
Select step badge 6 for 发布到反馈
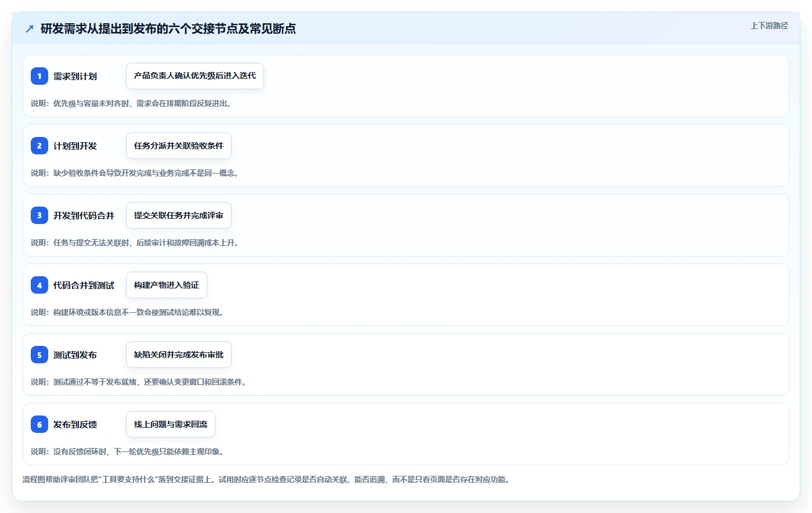tap(39, 424)
